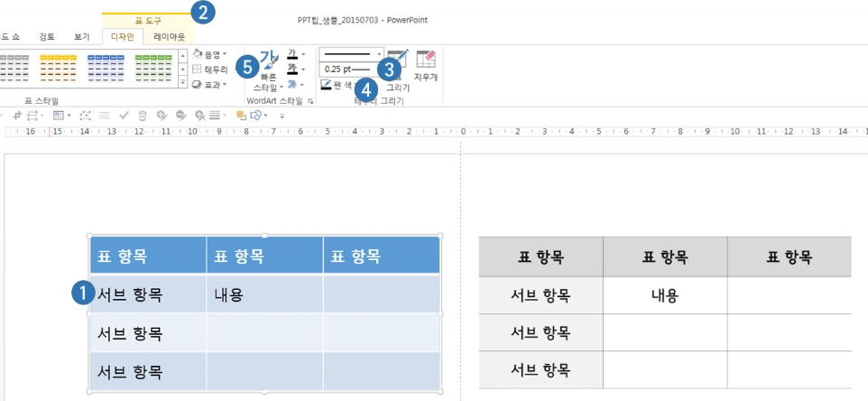
Task: Open the Shading (음영) menu
Action: coord(209,54)
